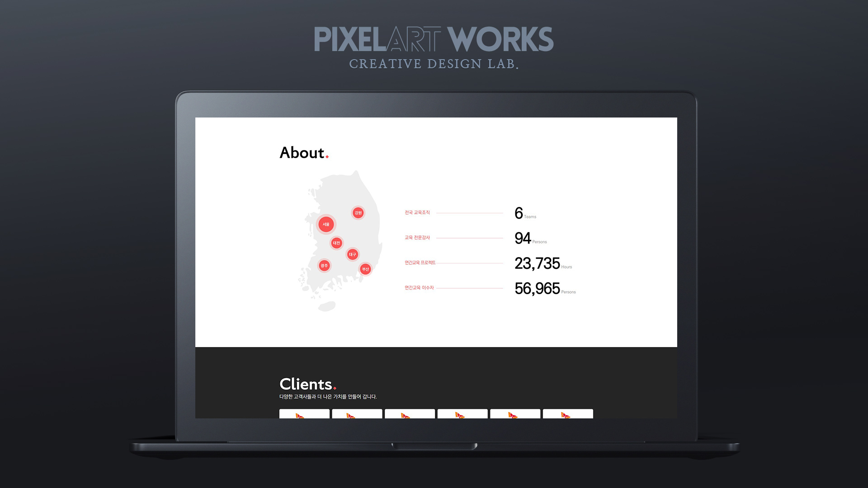Select the 교육 전문강사 label
This screenshot has height=488, width=868.
tap(417, 238)
